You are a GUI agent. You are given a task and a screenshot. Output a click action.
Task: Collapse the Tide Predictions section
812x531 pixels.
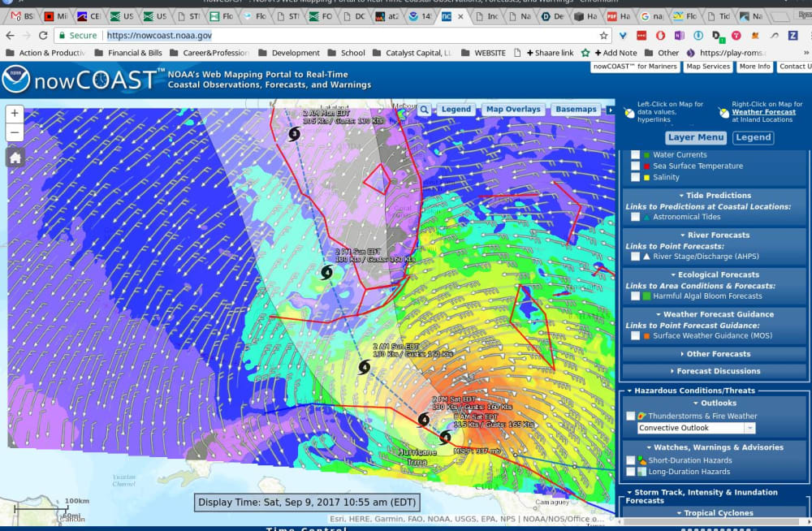tap(715, 196)
